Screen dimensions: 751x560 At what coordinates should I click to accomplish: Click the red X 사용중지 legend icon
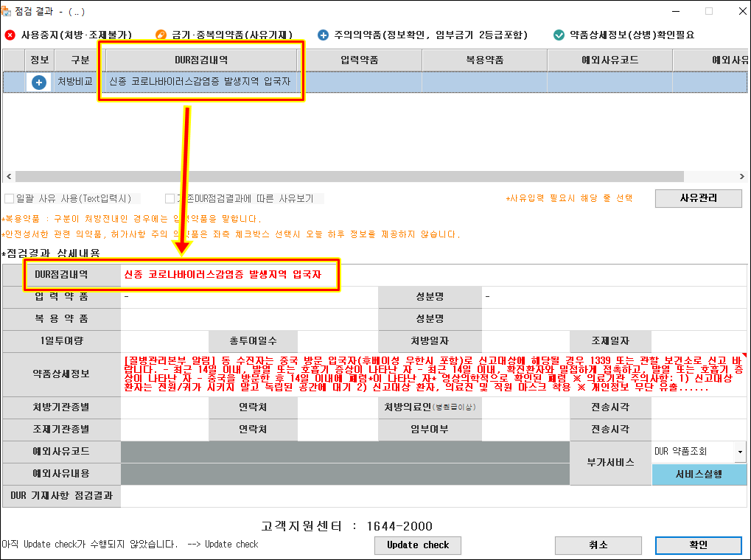pyautogui.click(x=10, y=35)
